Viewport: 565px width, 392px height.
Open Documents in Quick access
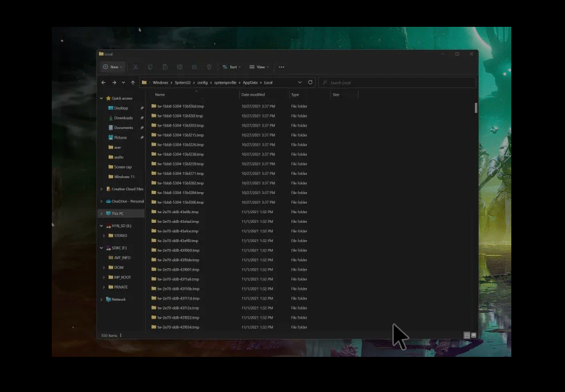click(123, 128)
